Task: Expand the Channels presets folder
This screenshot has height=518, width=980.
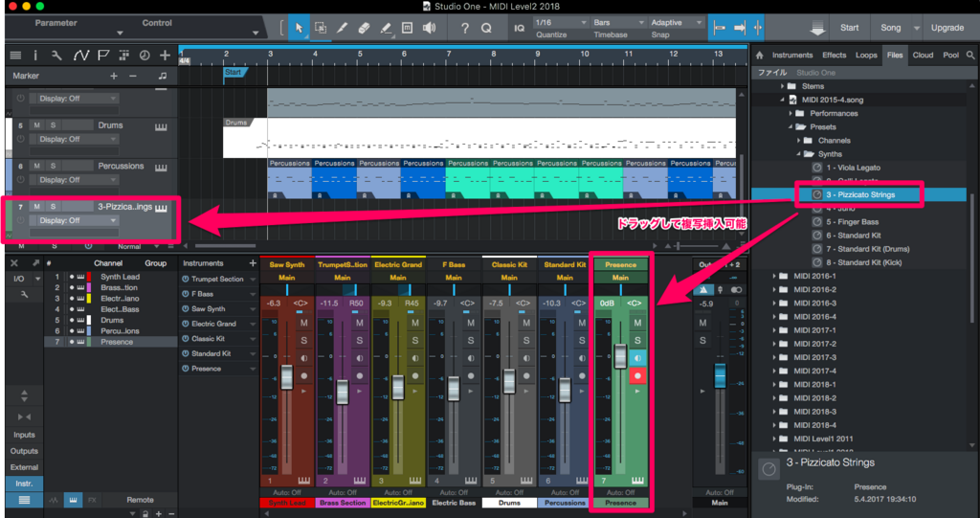Action: (799, 140)
